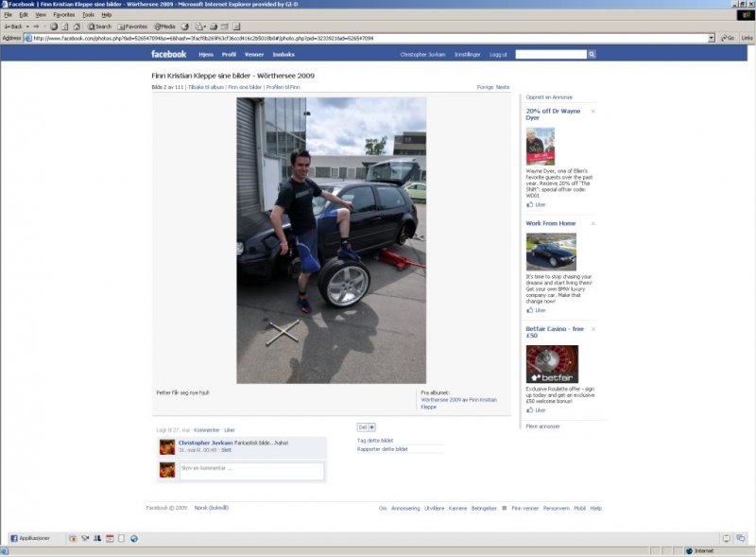Open the Tools menu

tap(88, 15)
